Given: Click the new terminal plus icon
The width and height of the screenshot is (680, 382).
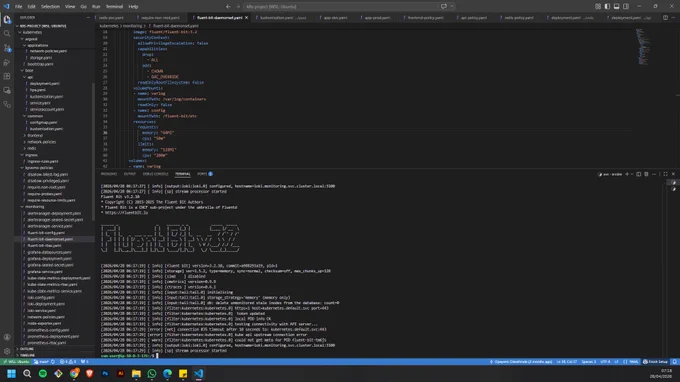Looking at the screenshot, I should point(627,174).
